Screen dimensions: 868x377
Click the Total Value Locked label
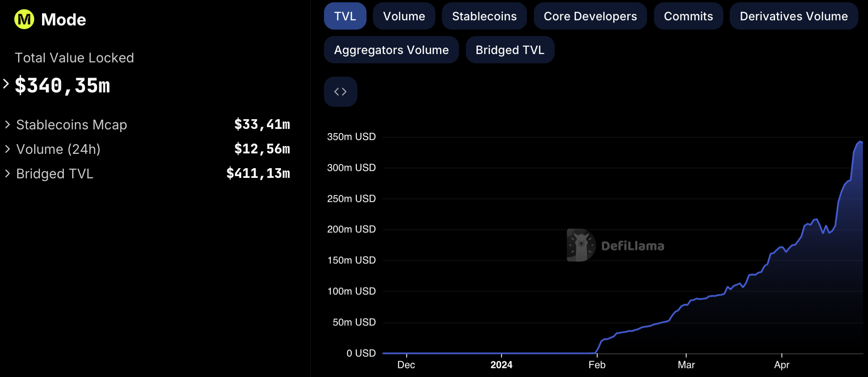[74, 58]
